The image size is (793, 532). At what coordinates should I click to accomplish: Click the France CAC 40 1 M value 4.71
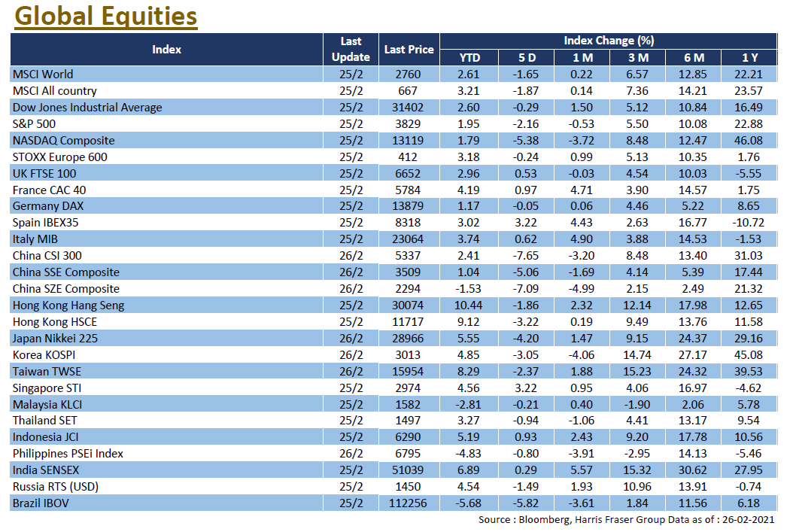point(581,190)
